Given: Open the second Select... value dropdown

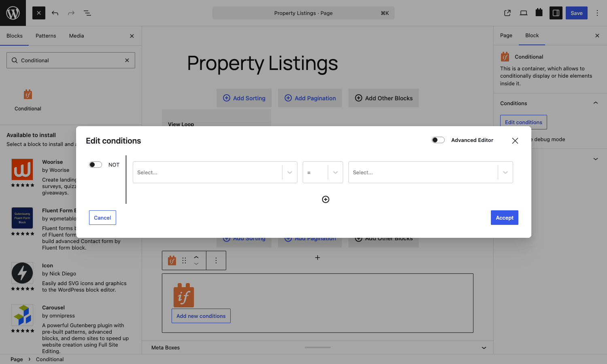Looking at the screenshot, I should pos(431,172).
